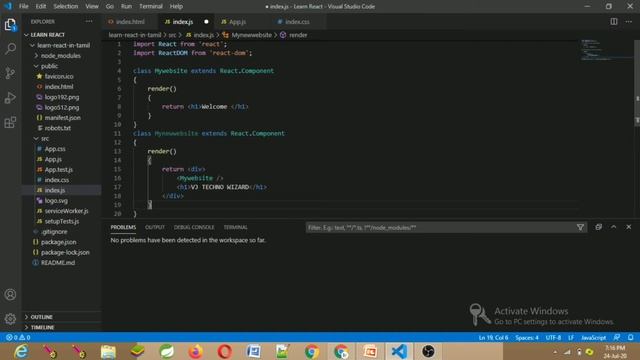This screenshot has height=360, width=640.
Task: Open the Accounts menu icon
Action: click(10, 294)
